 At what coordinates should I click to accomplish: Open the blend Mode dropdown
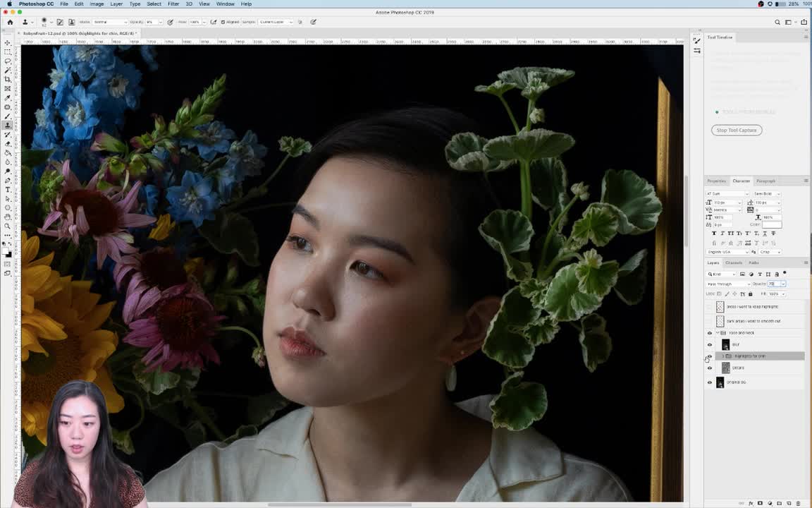(x=109, y=22)
